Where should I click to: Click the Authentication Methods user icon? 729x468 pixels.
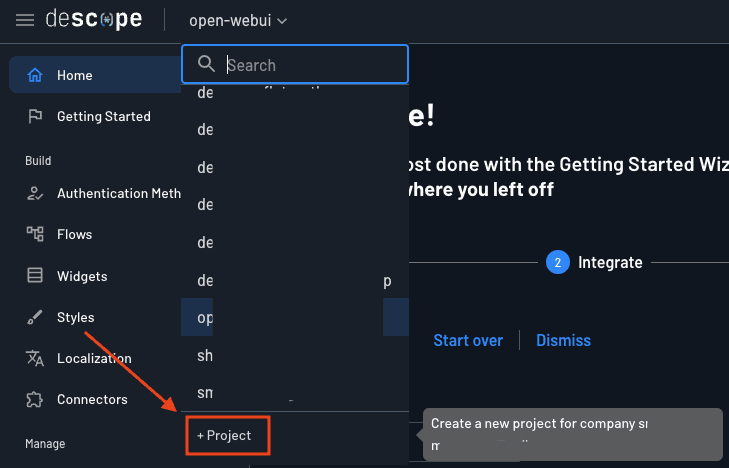click(x=35, y=193)
